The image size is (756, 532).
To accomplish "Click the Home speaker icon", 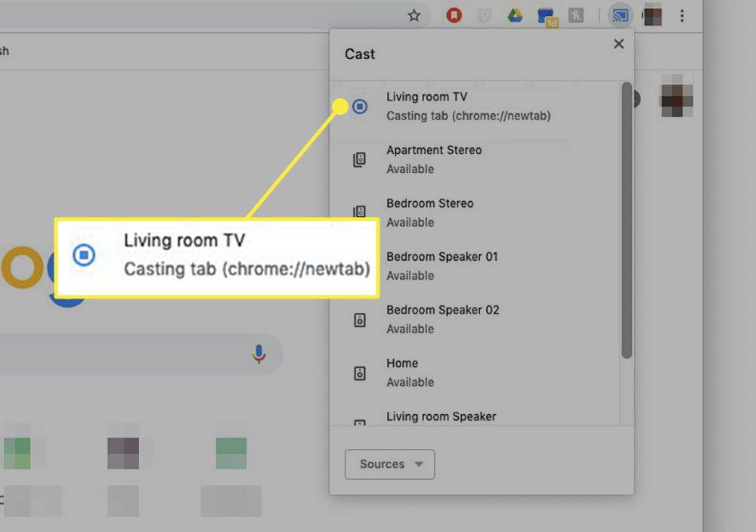I will click(x=360, y=373).
